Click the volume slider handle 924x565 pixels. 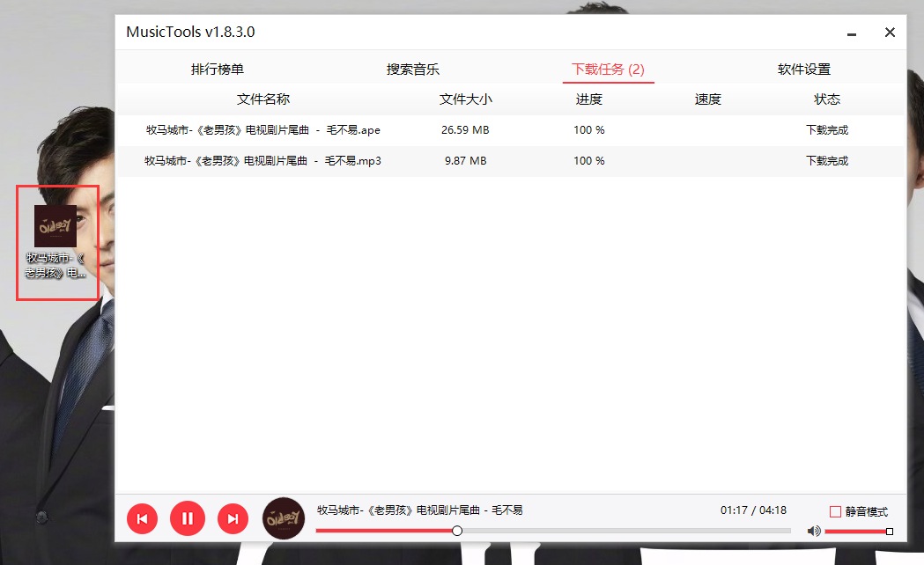click(890, 531)
